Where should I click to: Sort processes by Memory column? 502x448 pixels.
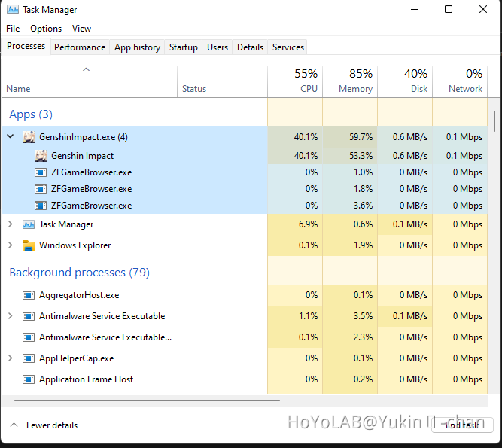click(x=350, y=81)
